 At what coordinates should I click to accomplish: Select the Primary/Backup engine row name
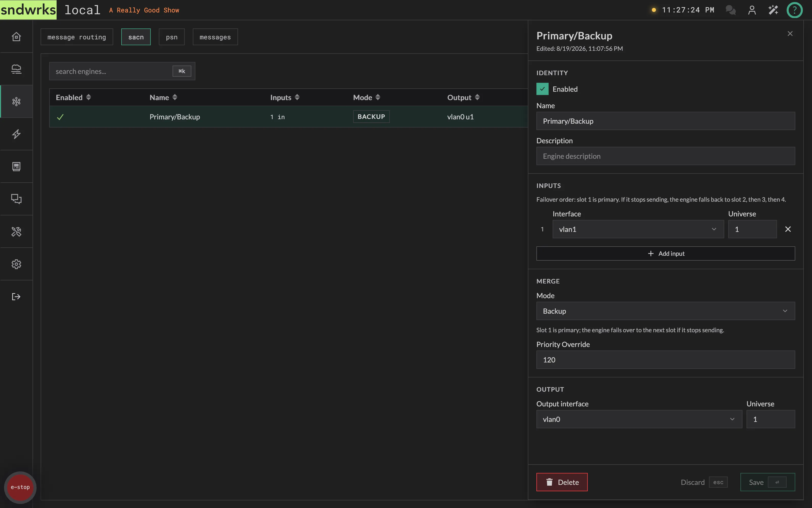(175, 117)
